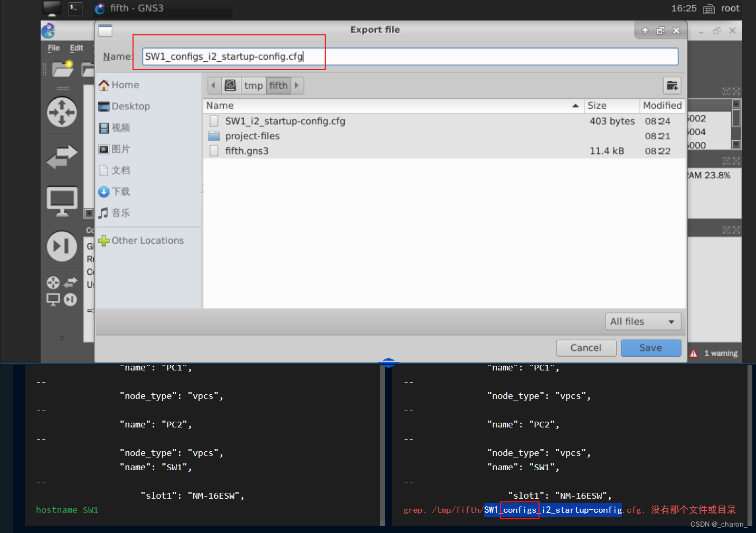Select the Browse routers tool in GNS3 sidebar
Image resolution: width=756 pixels, height=533 pixels.
pos(62,111)
